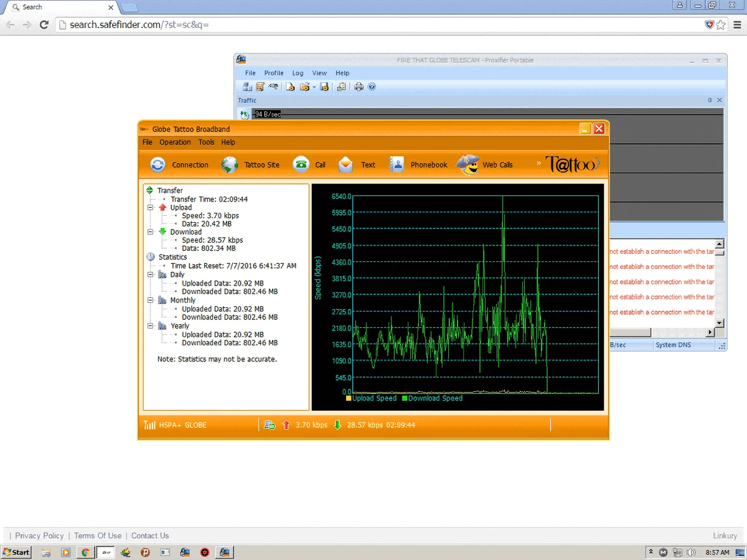The width and height of the screenshot is (747, 560).
Task: Collapse the Upload tree node
Action: point(150,207)
